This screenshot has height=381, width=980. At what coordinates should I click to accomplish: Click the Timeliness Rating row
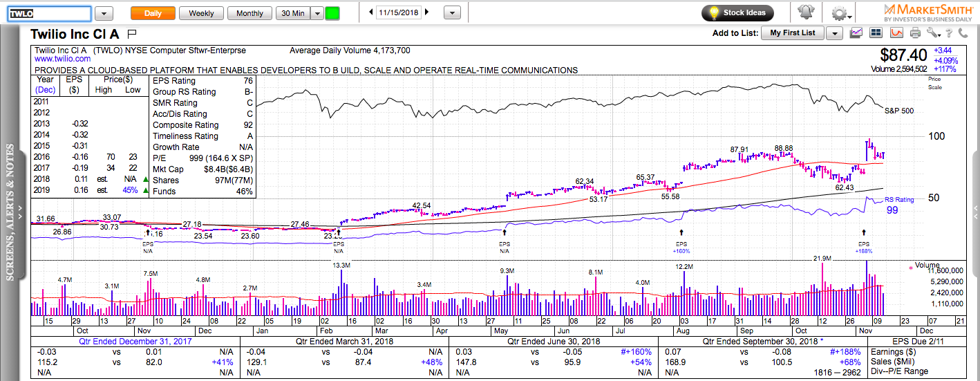point(202,136)
